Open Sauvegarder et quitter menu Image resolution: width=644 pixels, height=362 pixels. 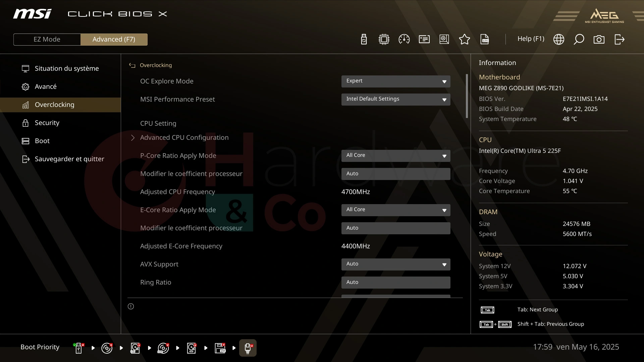(x=60, y=159)
